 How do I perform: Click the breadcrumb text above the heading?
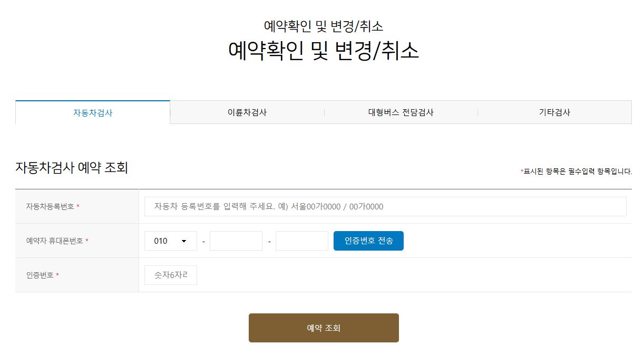[x=323, y=25]
